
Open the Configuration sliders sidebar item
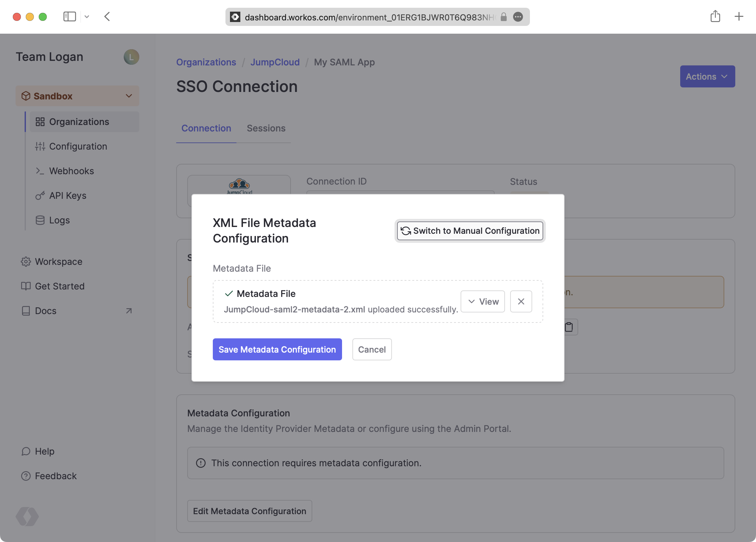click(78, 147)
